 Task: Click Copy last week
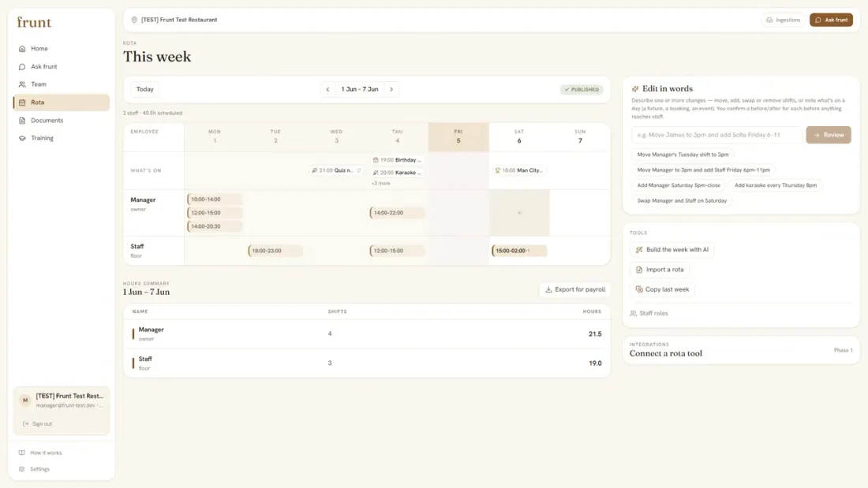(662, 289)
